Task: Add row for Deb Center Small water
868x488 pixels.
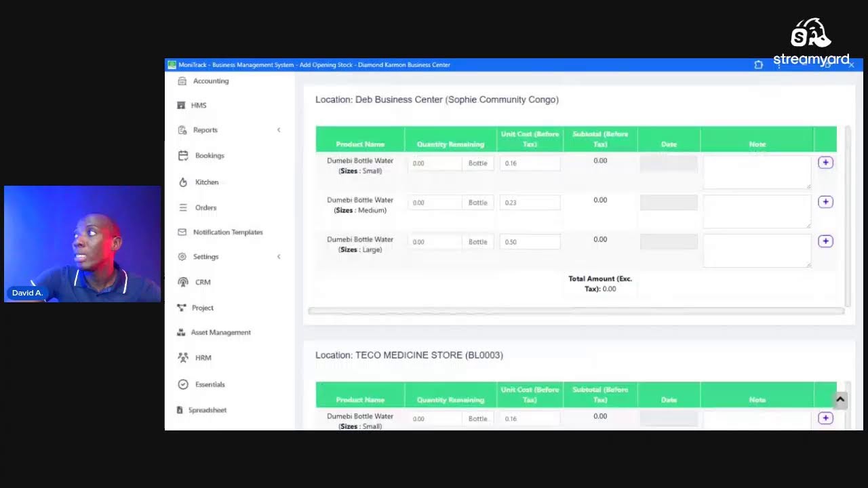Action: (x=825, y=163)
